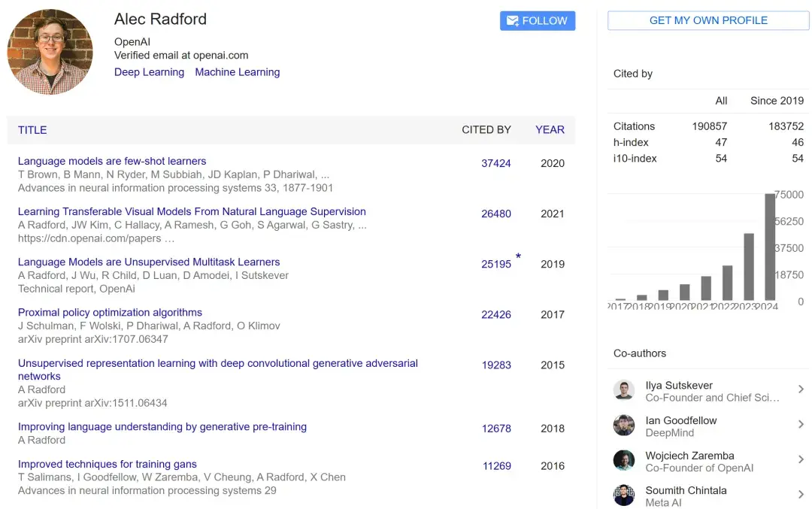
Task: Open the Deep Learning interest link
Action: pyautogui.click(x=149, y=71)
